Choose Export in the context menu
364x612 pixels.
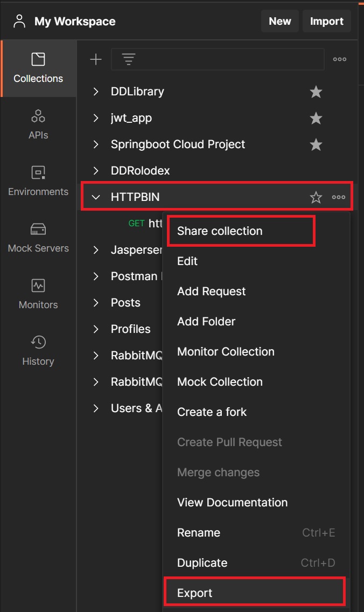point(195,593)
